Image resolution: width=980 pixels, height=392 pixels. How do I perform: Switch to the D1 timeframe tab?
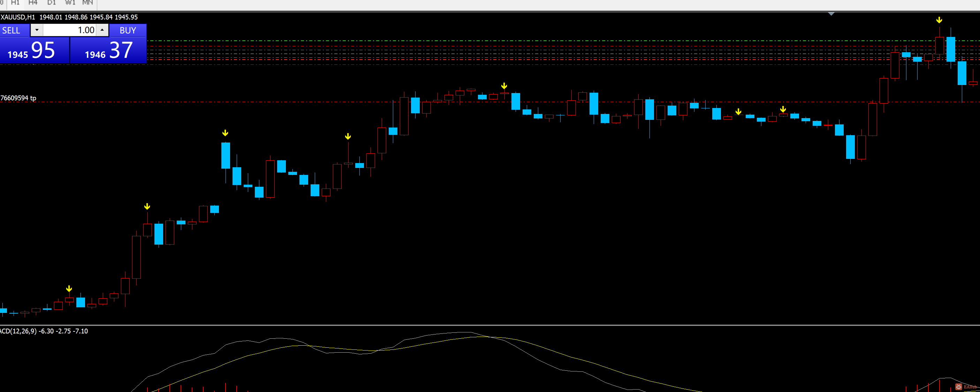[51, 3]
